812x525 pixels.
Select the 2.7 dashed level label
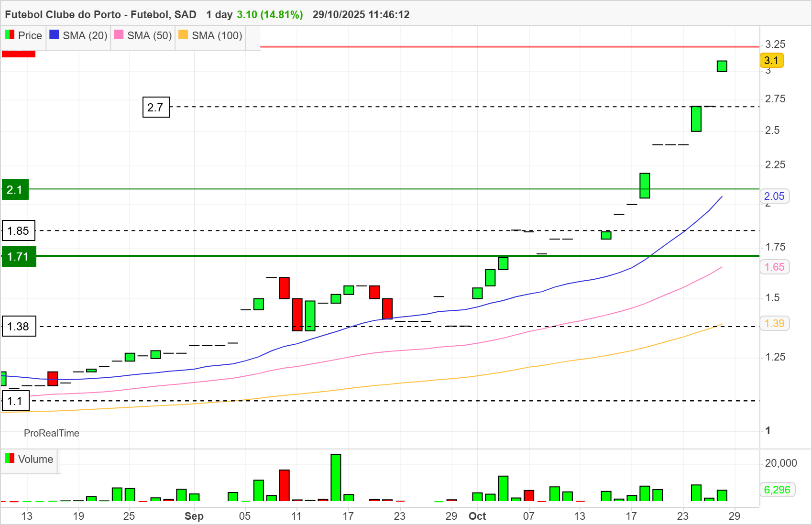pos(156,107)
